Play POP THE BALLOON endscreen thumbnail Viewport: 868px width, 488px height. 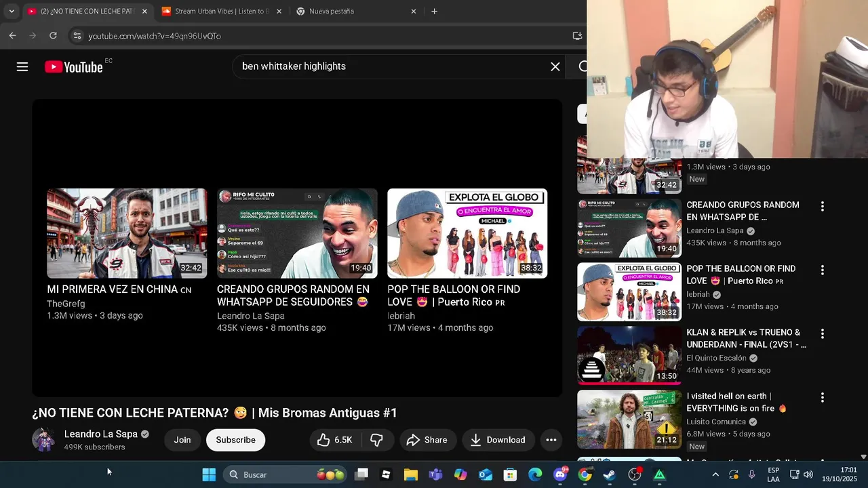[x=467, y=233]
